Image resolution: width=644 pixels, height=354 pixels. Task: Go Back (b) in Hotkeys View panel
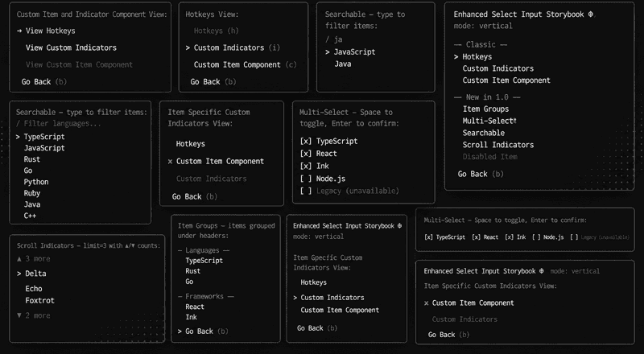(x=213, y=82)
